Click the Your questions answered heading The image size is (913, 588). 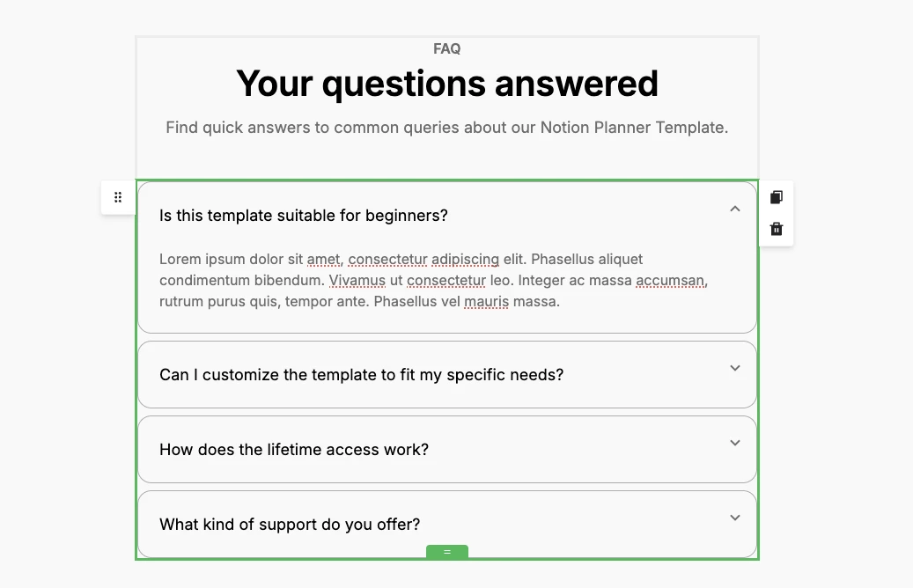[x=446, y=83]
